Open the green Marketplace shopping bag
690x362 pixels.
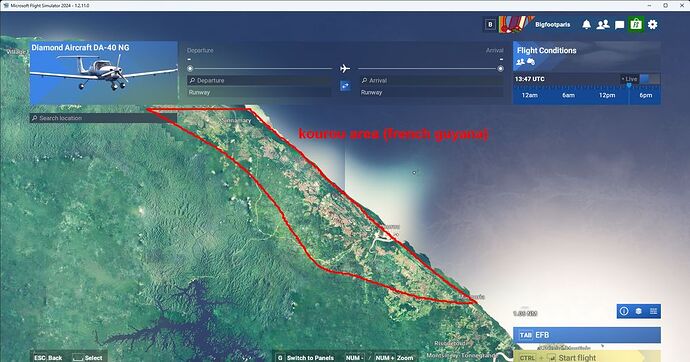coord(636,24)
